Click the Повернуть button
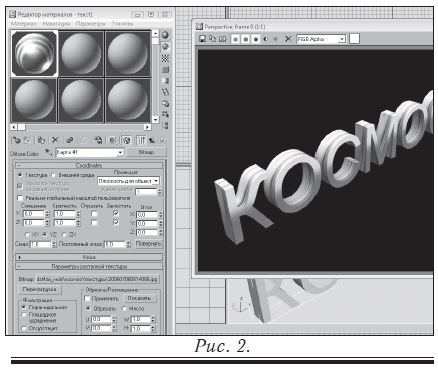Viewport: 438px width, 369px height. [148, 244]
